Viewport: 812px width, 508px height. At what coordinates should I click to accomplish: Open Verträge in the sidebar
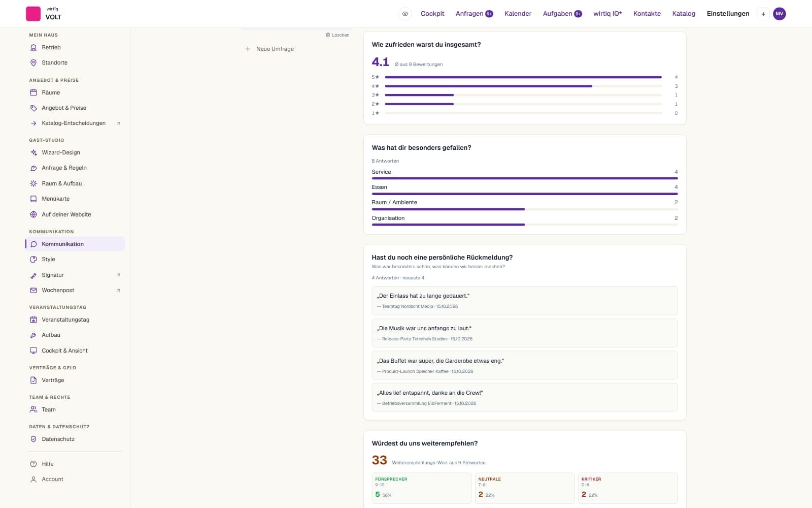[x=75, y=380]
